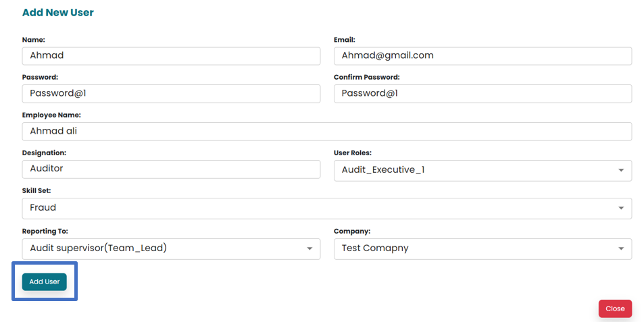Click the User Roles dropdown arrow icon

(621, 171)
